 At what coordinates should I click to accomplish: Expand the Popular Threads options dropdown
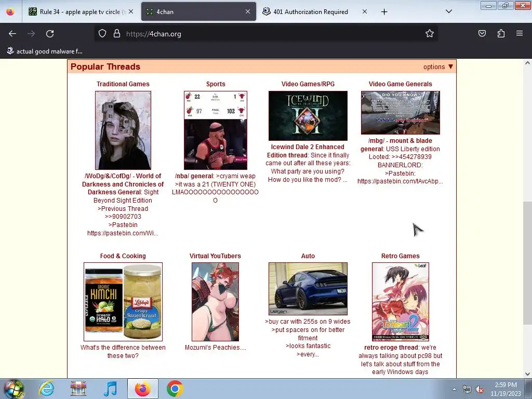point(438,67)
